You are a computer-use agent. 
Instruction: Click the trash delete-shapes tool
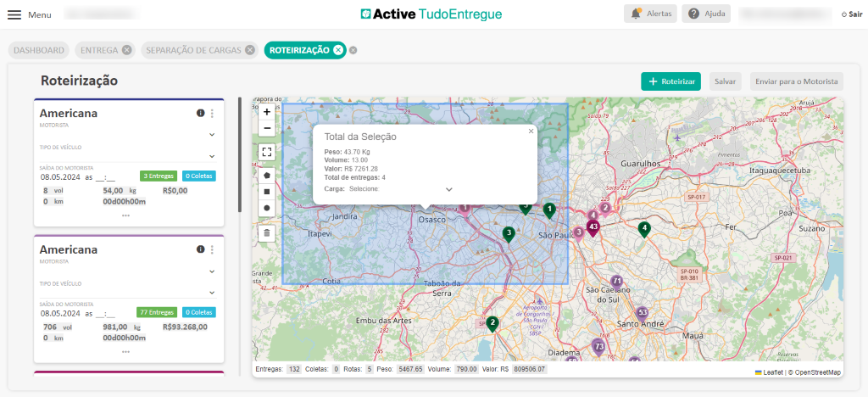(267, 232)
